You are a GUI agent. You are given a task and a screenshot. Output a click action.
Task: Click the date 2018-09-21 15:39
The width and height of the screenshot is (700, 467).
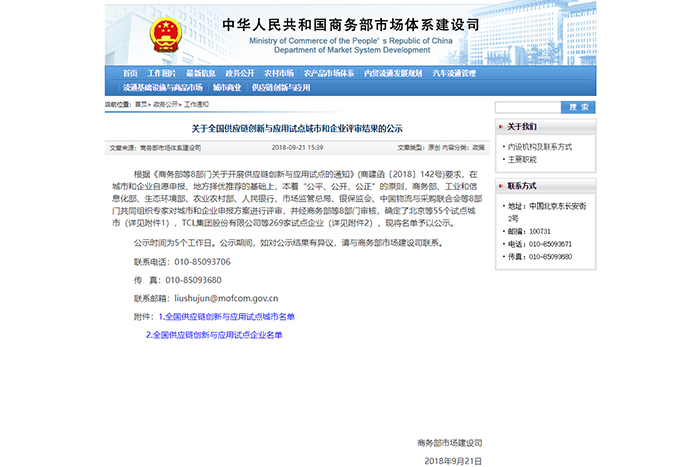[x=297, y=148]
